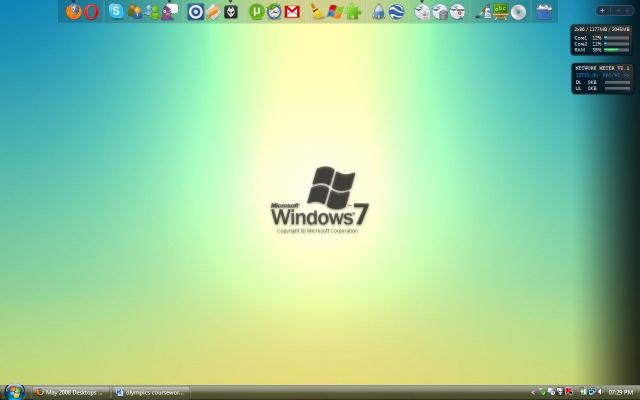Open the black Foobar alien-face icon
This screenshot has height=400, width=640.
[231, 12]
